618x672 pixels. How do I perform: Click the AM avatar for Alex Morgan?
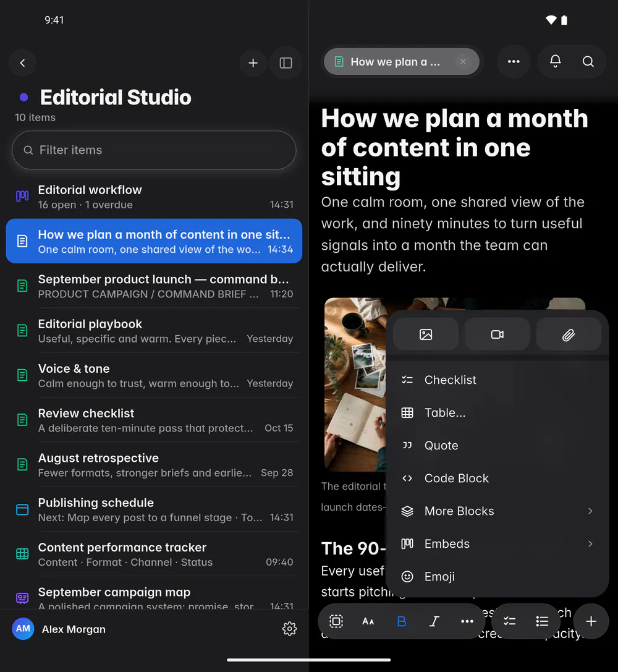pyautogui.click(x=23, y=629)
